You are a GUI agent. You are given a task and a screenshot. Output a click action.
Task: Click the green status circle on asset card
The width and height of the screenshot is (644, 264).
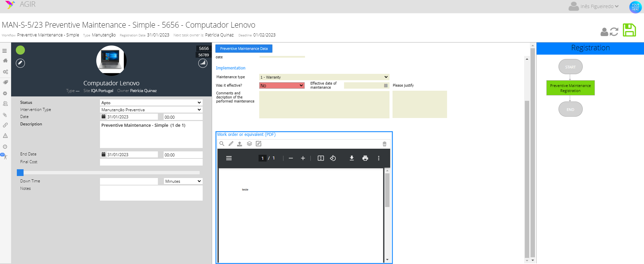tap(20, 50)
